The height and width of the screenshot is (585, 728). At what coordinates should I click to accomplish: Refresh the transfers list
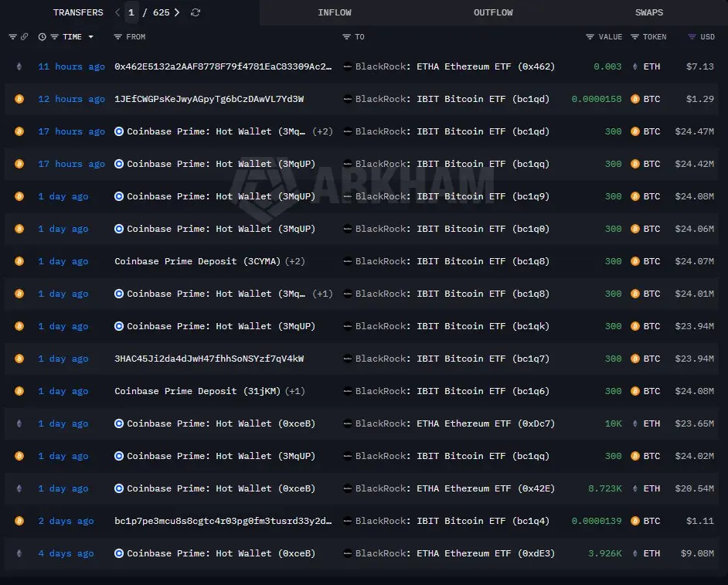click(196, 12)
